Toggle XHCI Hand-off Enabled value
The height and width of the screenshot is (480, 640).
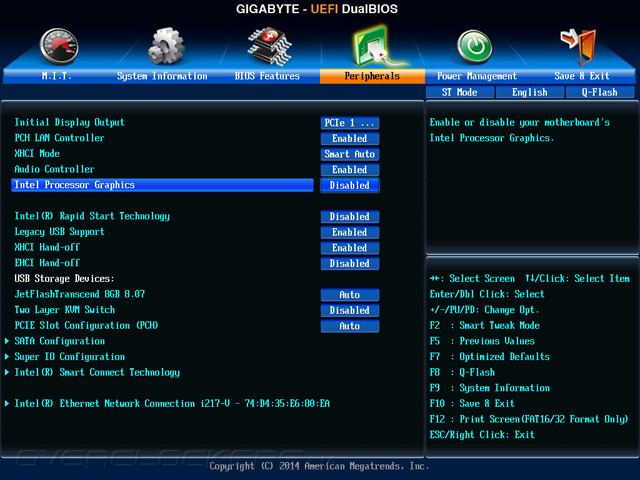pos(350,248)
